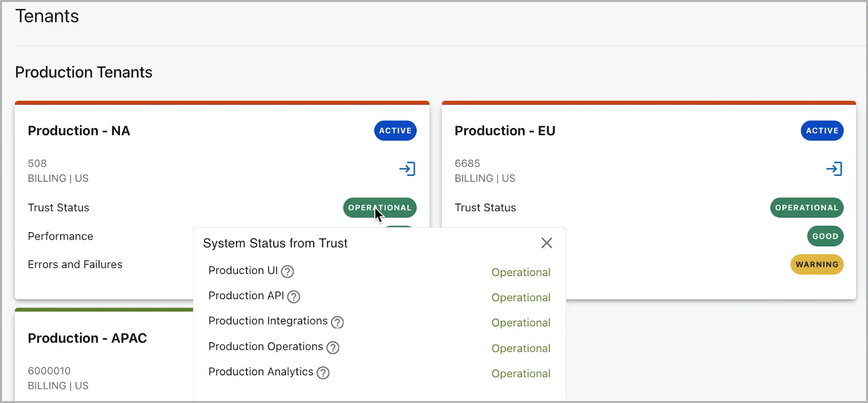Click Operational status for Production Operations
Screen dimensions: 868x403
(521, 348)
